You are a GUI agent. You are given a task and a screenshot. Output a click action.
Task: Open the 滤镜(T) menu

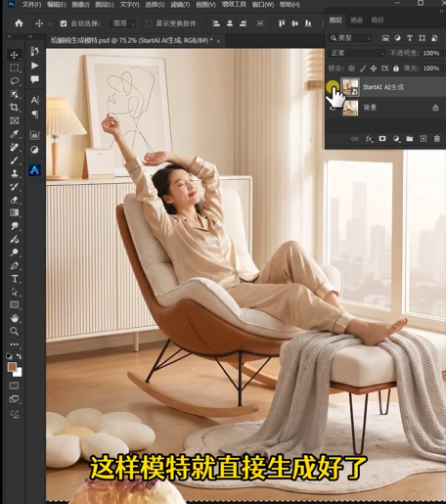tap(180, 5)
